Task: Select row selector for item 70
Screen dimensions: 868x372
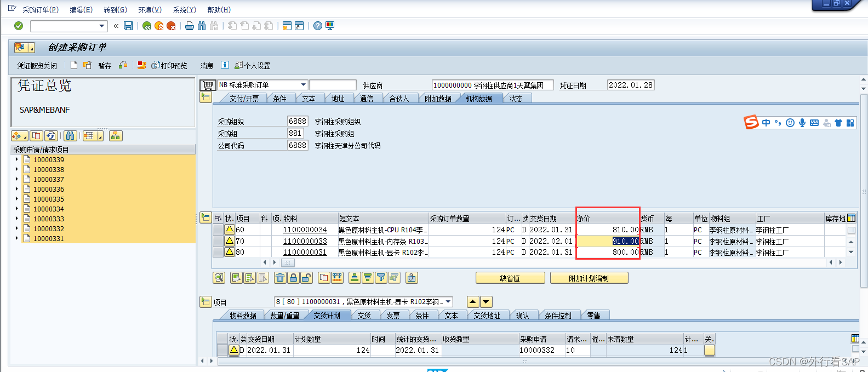Action: (x=218, y=241)
